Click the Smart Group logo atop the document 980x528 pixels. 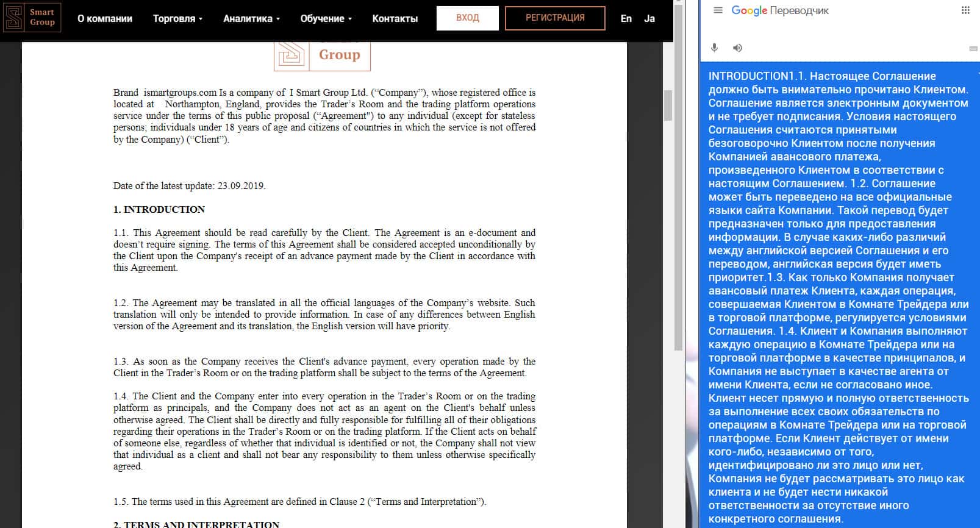coord(322,55)
